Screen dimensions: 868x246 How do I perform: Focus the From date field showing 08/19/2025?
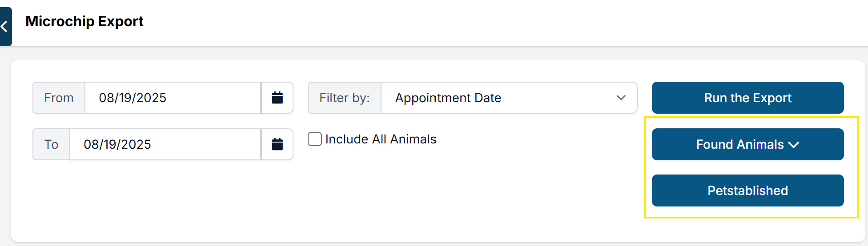pyautogui.click(x=173, y=98)
